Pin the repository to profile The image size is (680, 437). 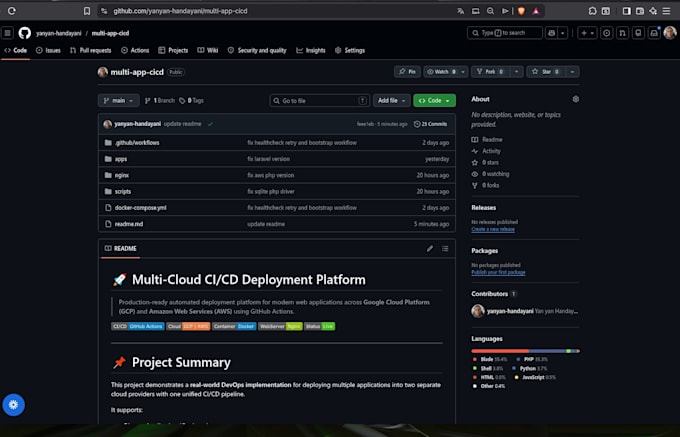(407, 72)
